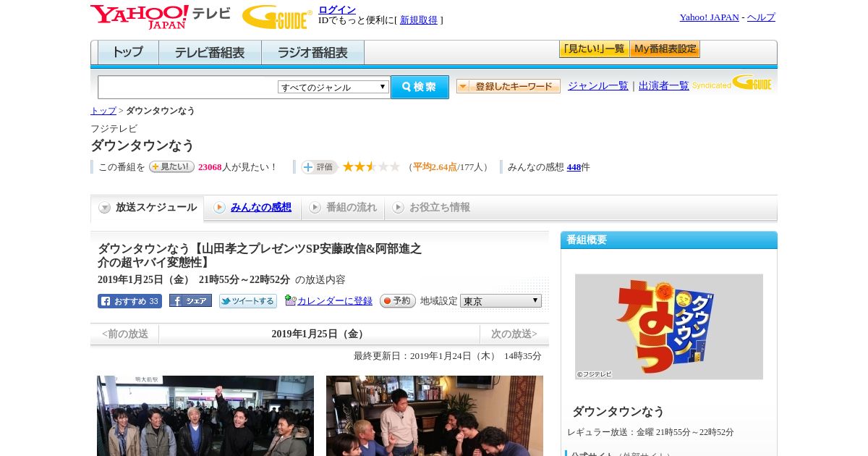Select the 番組の流れ tab
The image size is (868, 456).
343,208
